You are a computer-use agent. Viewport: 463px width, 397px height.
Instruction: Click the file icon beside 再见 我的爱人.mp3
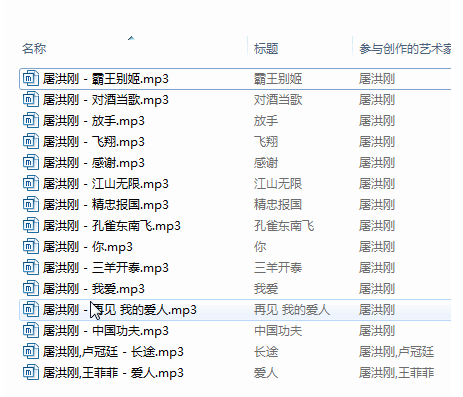(x=31, y=310)
